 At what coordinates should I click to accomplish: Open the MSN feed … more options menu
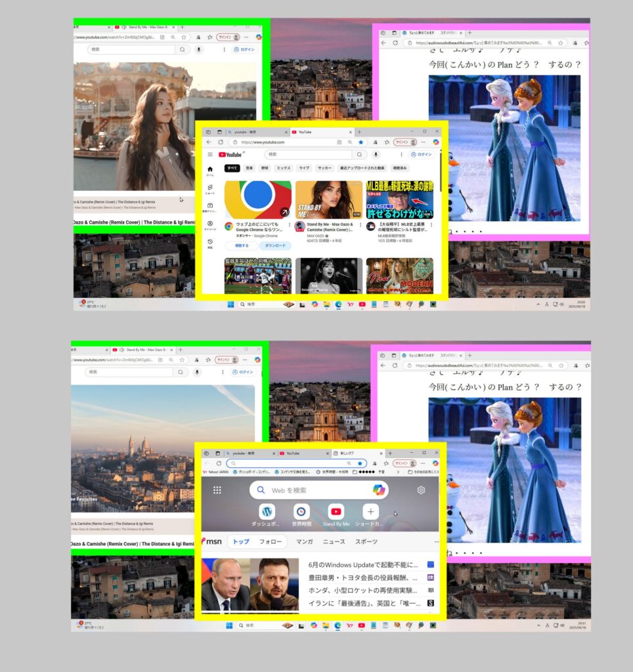tap(437, 541)
